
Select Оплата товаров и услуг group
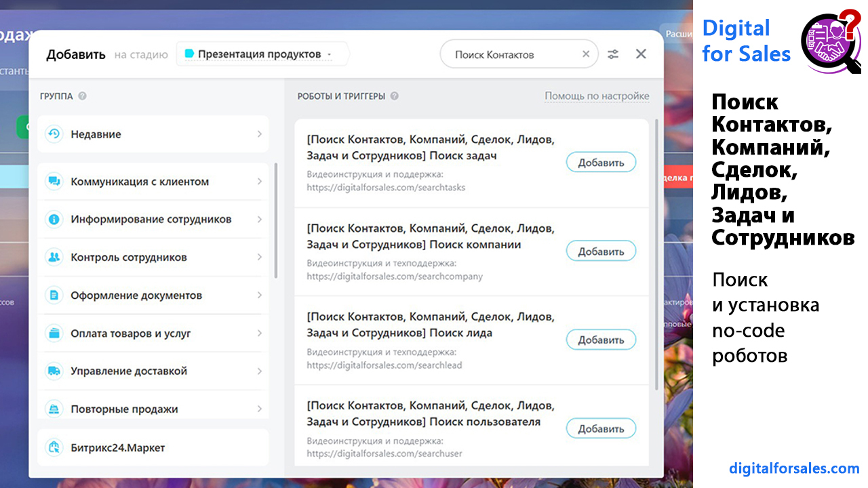[x=153, y=333]
